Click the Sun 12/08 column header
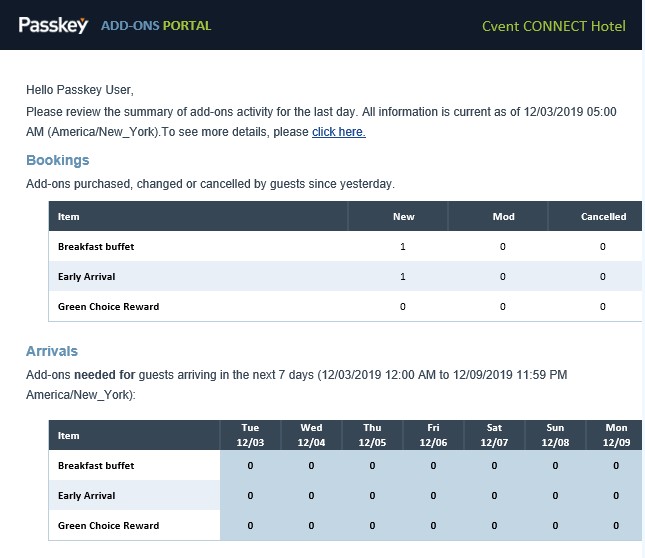Viewport: 645px width, 558px height. point(555,435)
